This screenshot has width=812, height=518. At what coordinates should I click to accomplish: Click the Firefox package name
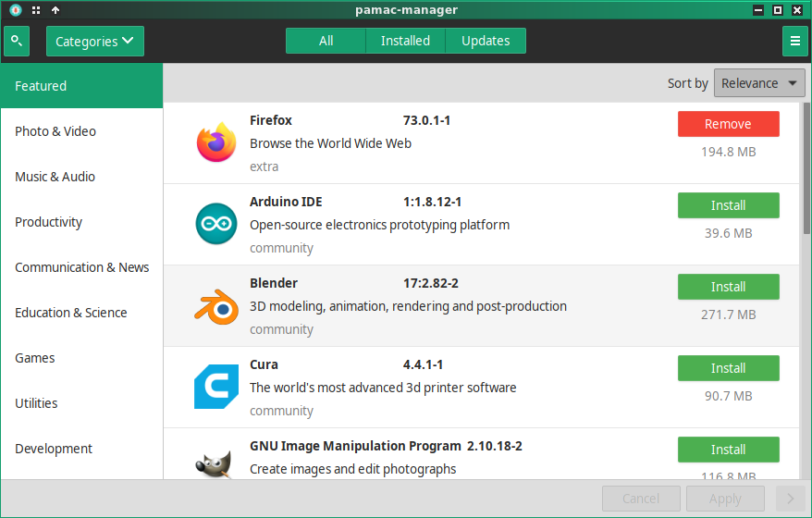pyautogui.click(x=271, y=120)
